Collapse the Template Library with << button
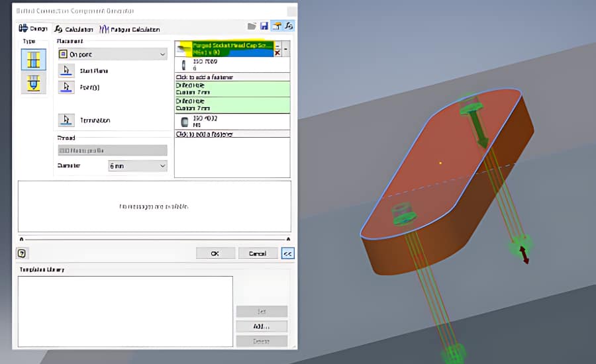This screenshot has width=596, height=364. point(287,253)
